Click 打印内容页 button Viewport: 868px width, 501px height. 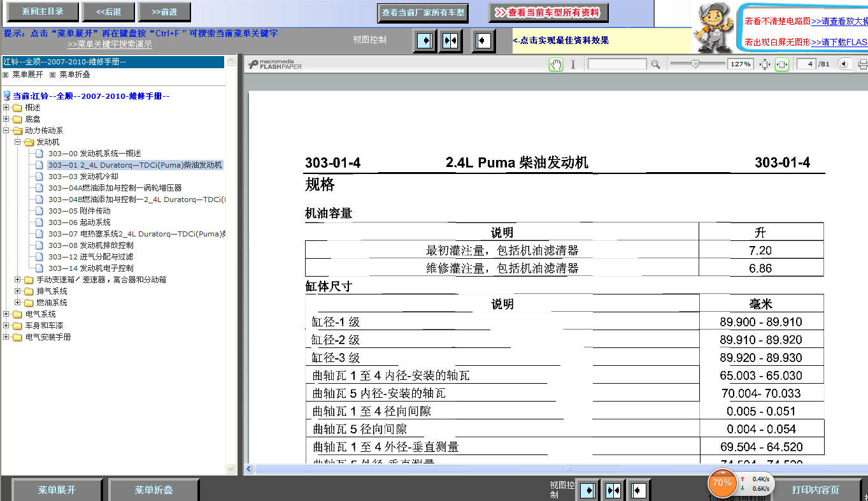point(816,490)
